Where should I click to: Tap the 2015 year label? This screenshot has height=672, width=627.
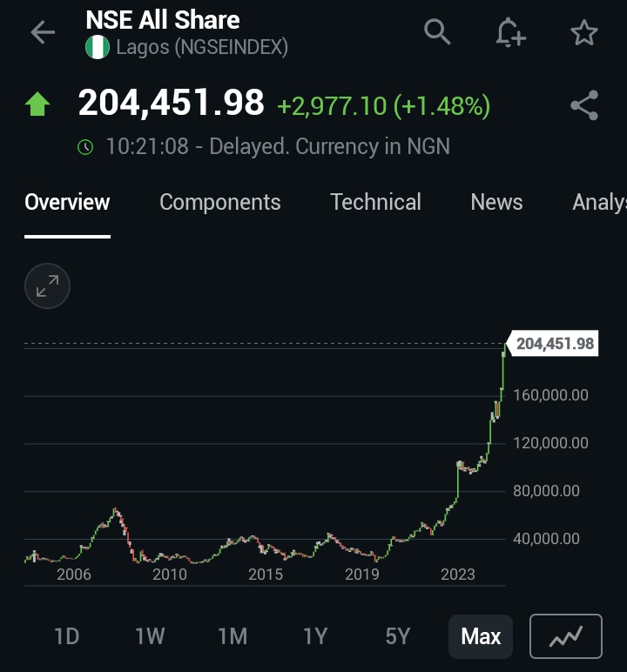266,575
